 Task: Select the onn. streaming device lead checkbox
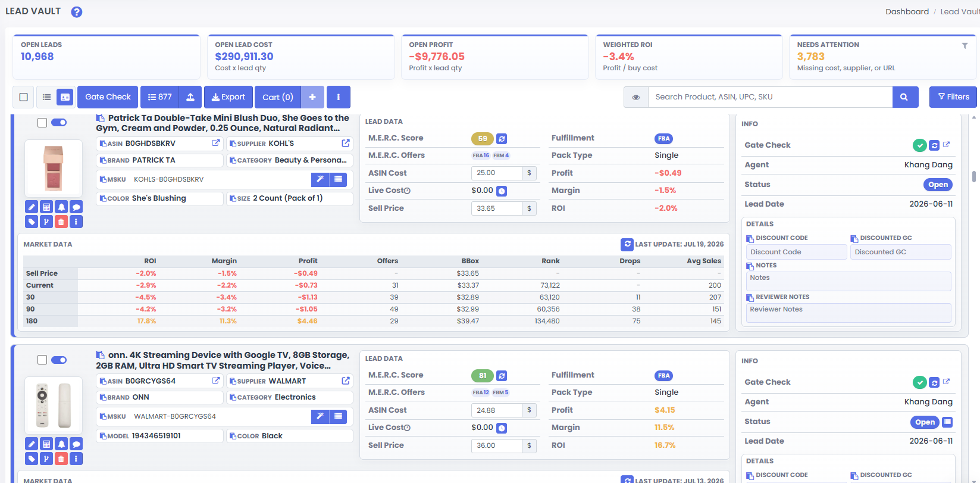tap(42, 360)
